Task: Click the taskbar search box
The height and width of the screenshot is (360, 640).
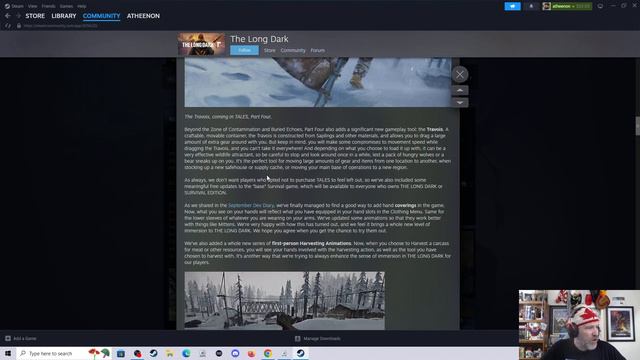Action: (63, 353)
